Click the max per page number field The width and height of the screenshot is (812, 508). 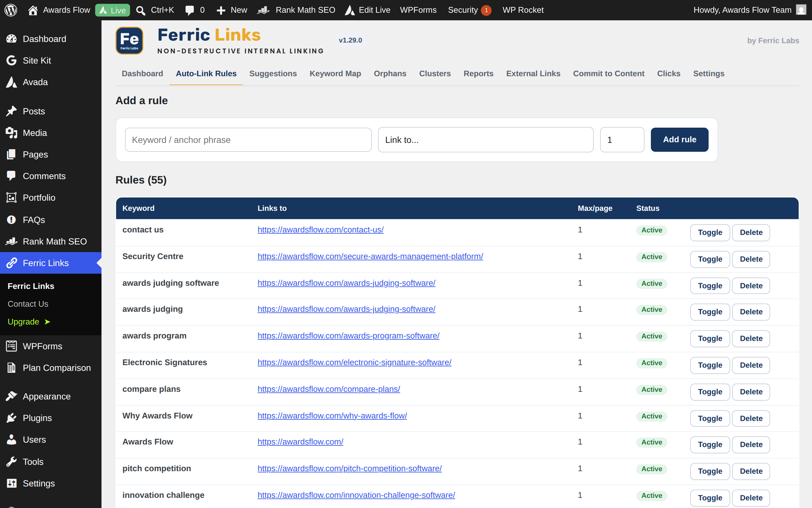622,140
